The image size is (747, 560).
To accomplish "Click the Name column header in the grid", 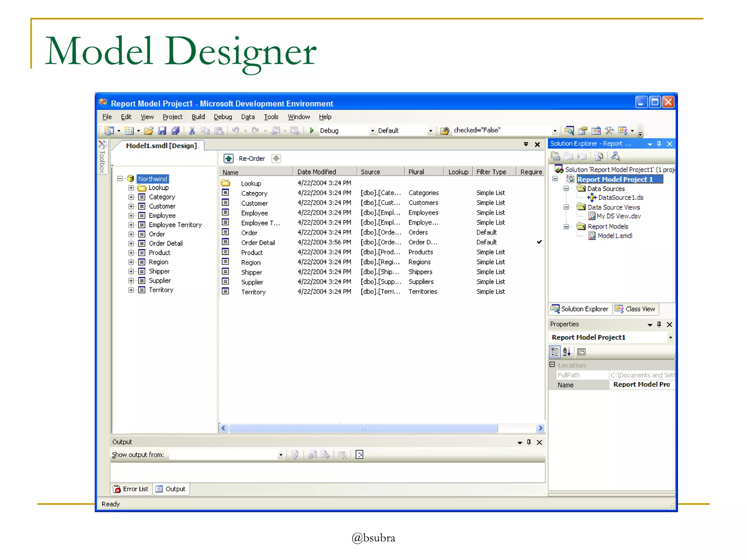I will click(256, 172).
